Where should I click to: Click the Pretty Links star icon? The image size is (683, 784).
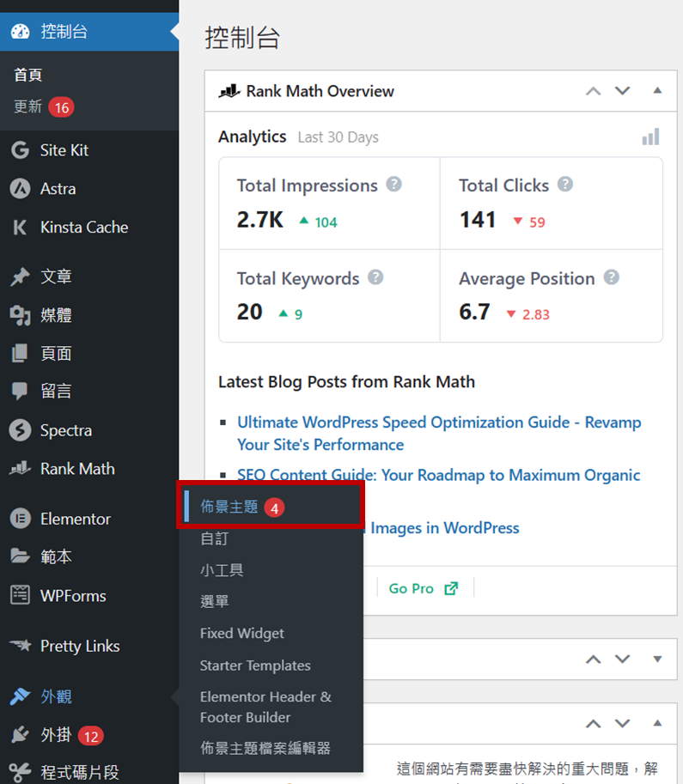[x=20, y=646]
